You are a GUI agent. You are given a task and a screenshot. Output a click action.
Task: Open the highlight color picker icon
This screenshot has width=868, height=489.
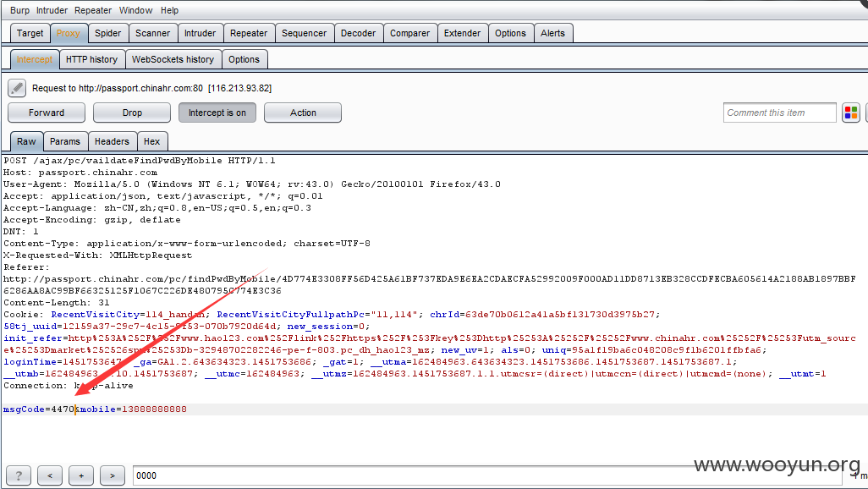click(x=851, y=113)
